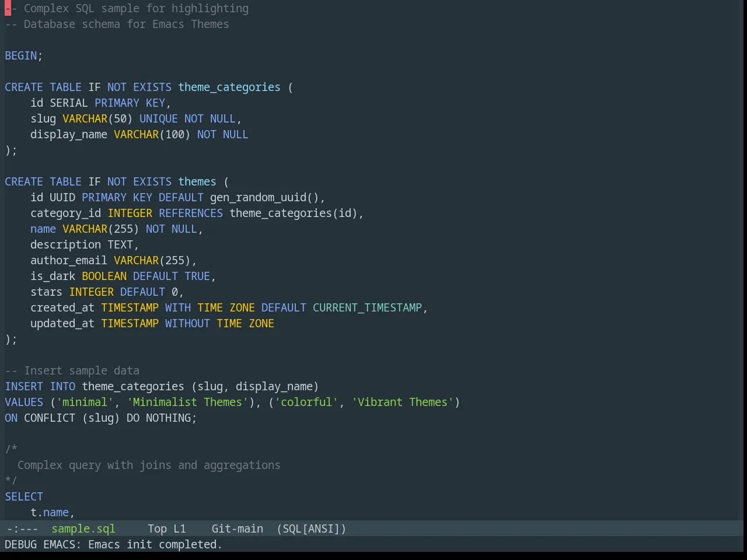Click the REFERENCES keyword
Image resolution: width=747 pixels, height=560 pixels.
point(191,213)
